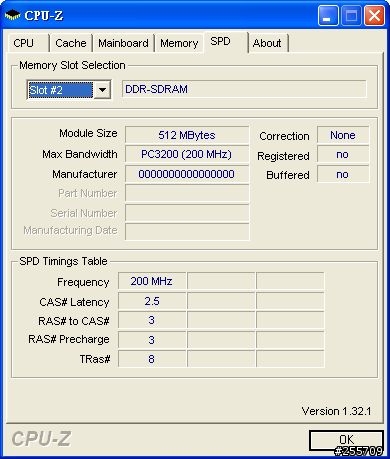Click the Manufacturing Date label
Screen dimensions: 390x459
point(70,230)
